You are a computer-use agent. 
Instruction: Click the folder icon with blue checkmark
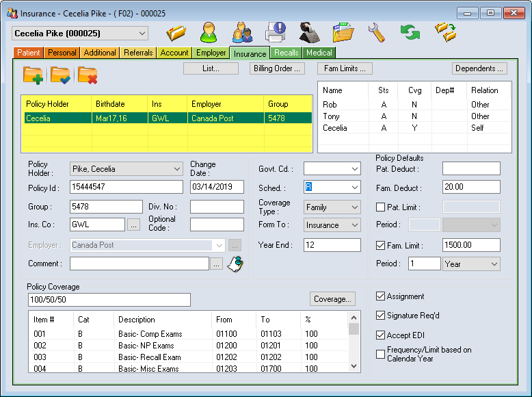coord(60,75)
